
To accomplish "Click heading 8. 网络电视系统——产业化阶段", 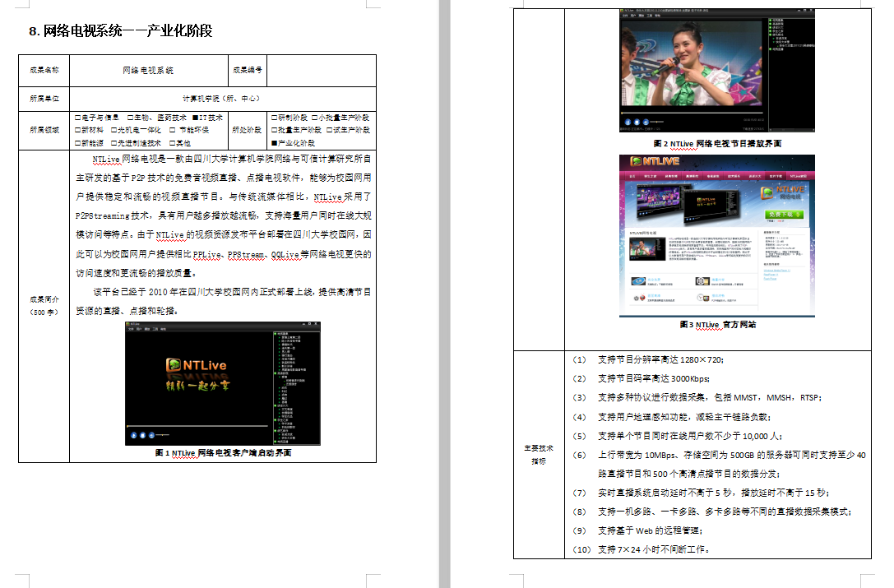I will (x=120, y=31).
